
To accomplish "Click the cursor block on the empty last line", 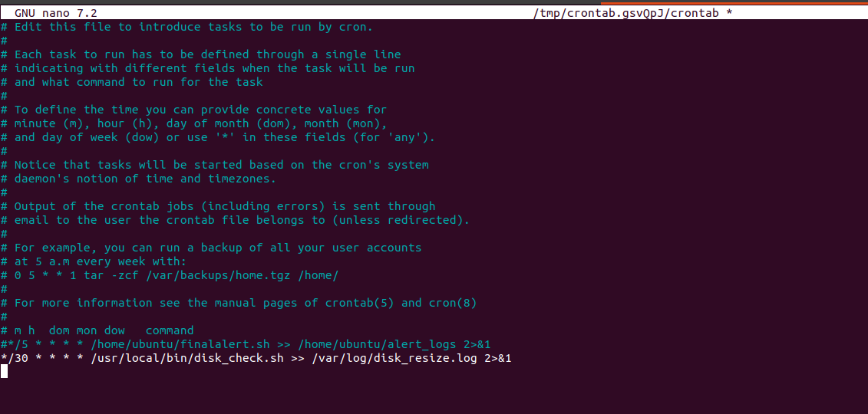I will pyautogui.click(x=4, y=371).
